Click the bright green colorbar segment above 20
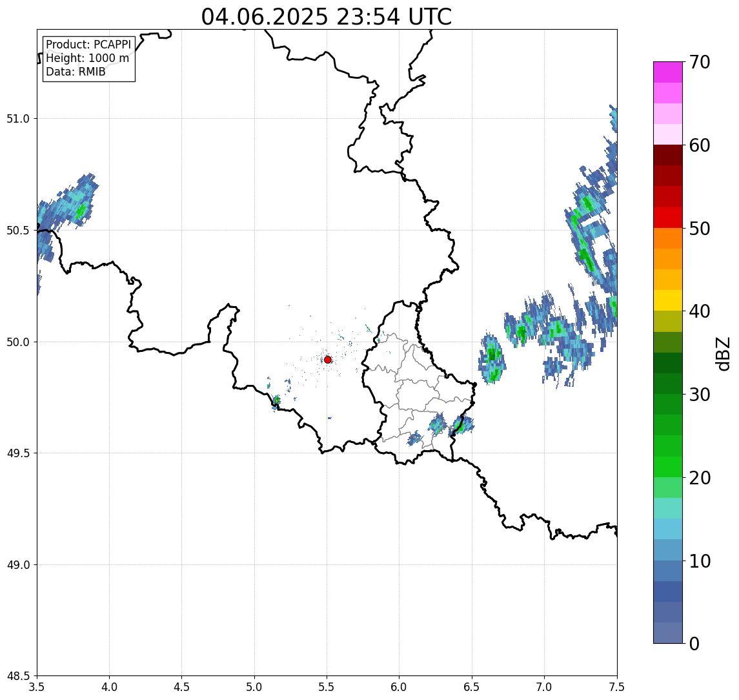 click(x=668, y=467)
